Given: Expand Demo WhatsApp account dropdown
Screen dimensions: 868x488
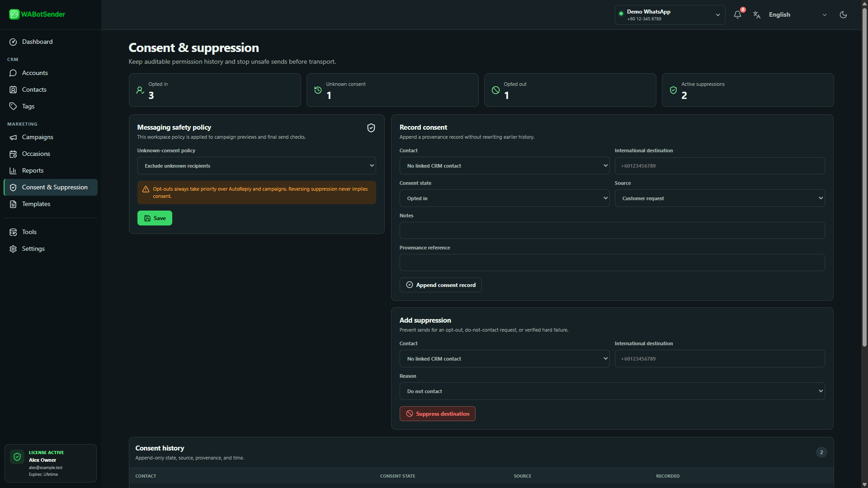Looking at the screenshot, I should pos(670,15).
